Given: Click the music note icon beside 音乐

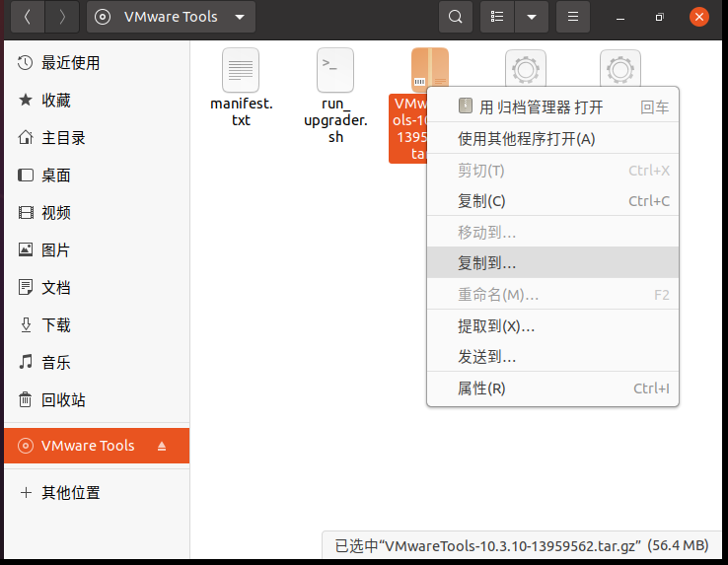Looking at the screenshot, I should [x=26, y=362].
